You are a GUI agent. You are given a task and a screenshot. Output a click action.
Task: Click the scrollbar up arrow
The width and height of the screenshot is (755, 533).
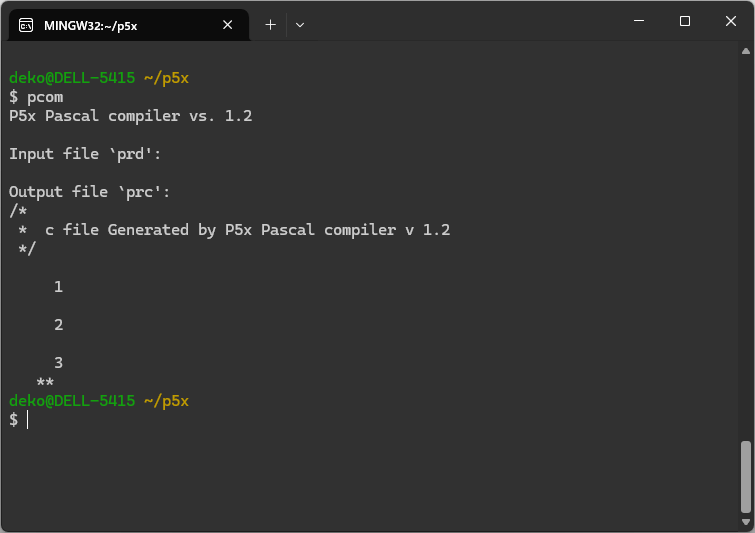tap(746, 51)
